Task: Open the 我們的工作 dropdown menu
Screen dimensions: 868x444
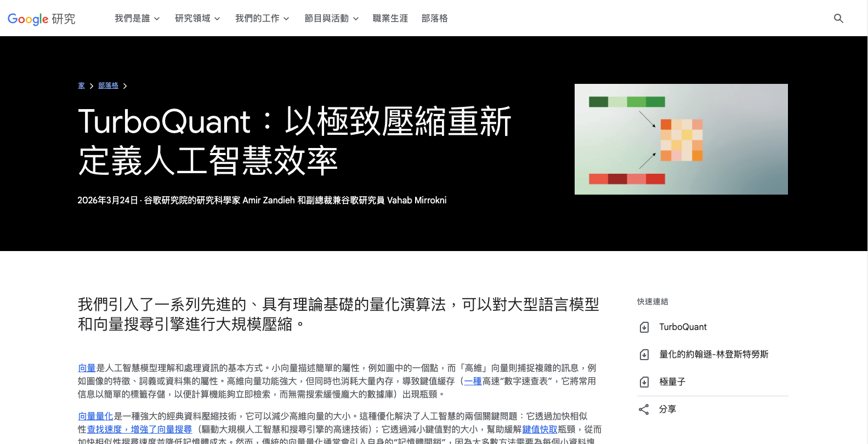Action: coord(262,19)
